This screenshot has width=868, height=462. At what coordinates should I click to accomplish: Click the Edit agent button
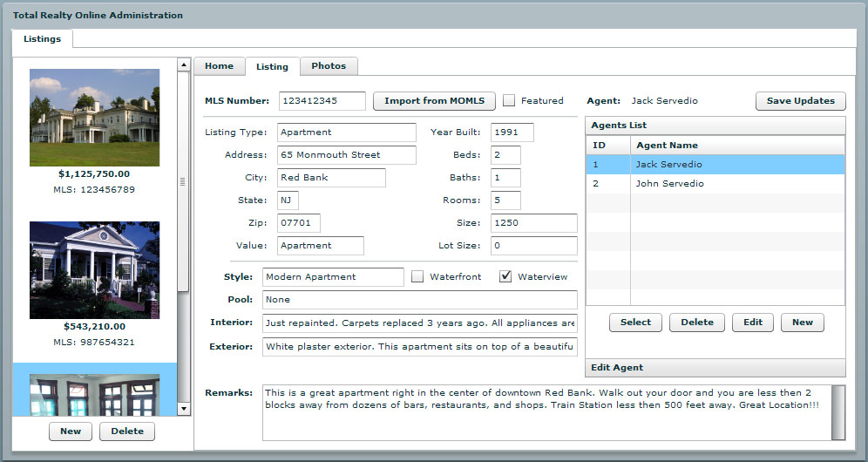(753, 323)
